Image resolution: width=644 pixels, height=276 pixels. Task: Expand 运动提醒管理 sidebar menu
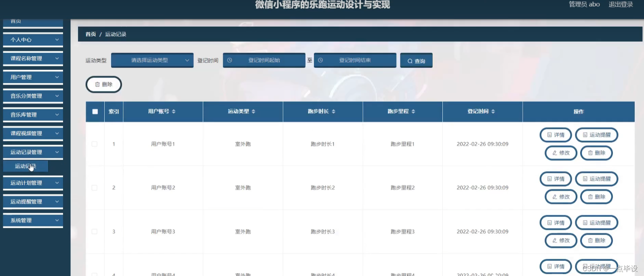pyautogui.click(x=33, y=202)
